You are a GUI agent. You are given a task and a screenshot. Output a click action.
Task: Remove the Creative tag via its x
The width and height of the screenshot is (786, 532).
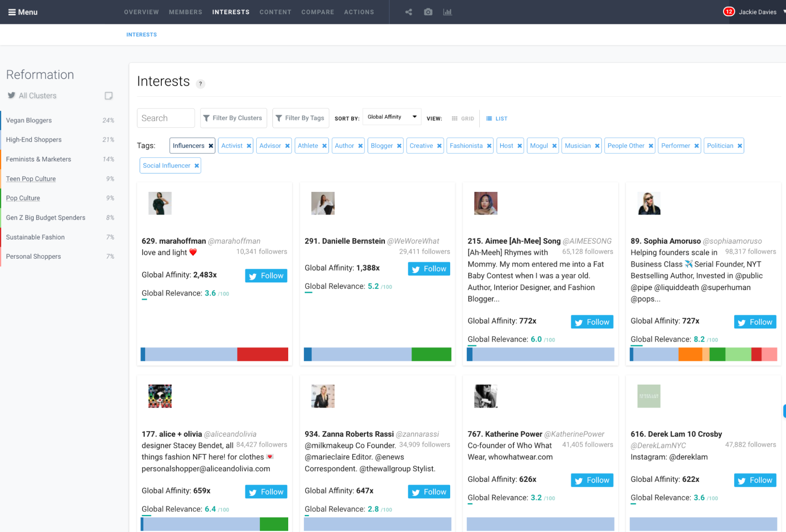(x=439, y=146)
